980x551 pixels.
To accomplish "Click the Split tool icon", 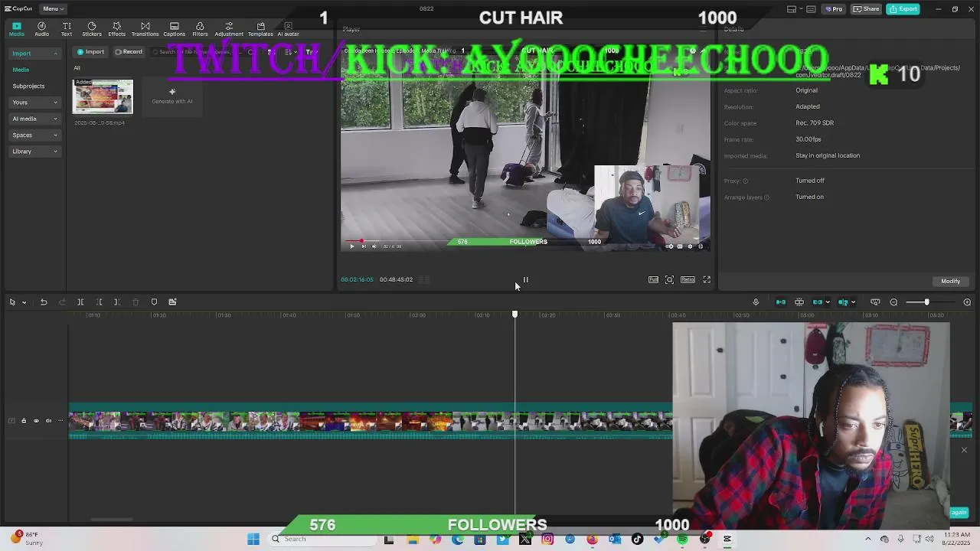I will click(80, 302).
